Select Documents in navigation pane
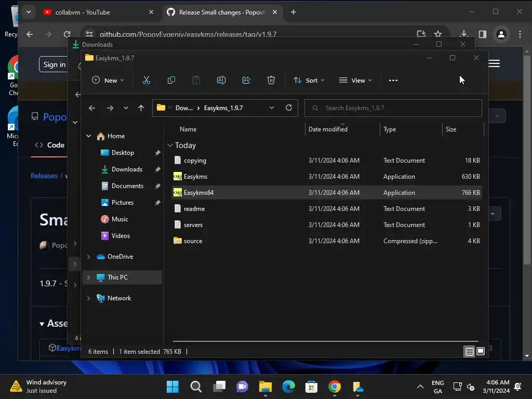Viewport: 532px width, 399px height. click(x=128, y=186)
